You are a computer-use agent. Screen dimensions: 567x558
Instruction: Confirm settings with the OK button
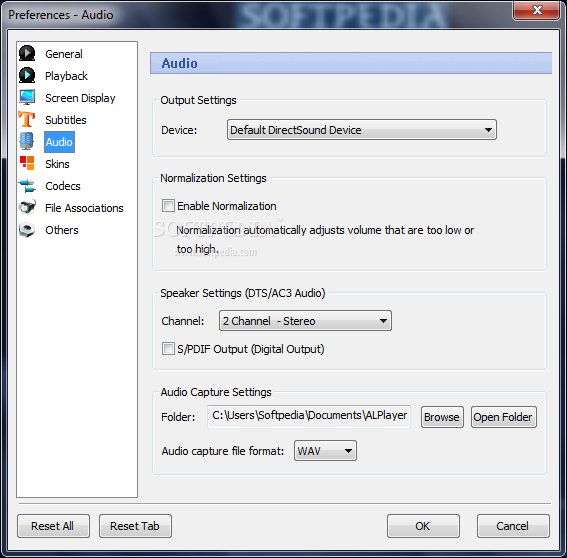click(x=423, y=526)
